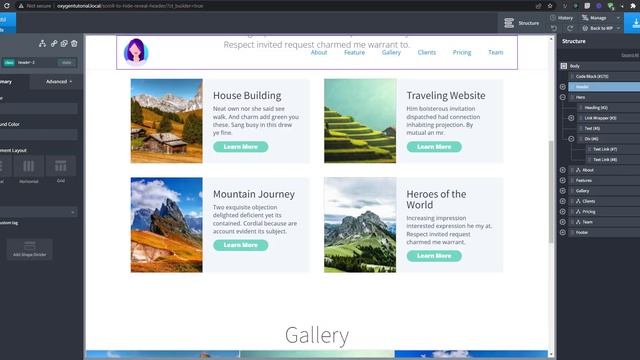Click Learn More under Heroes of the World
Image resolution: width=640 pixels, height=360 pixels.
point(434,256)
